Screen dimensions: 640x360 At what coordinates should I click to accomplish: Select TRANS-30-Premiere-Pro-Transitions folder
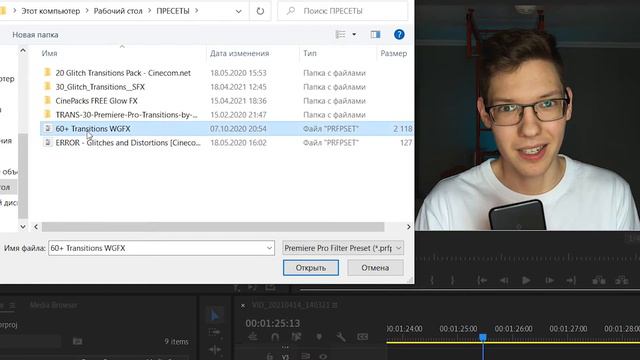126,115
